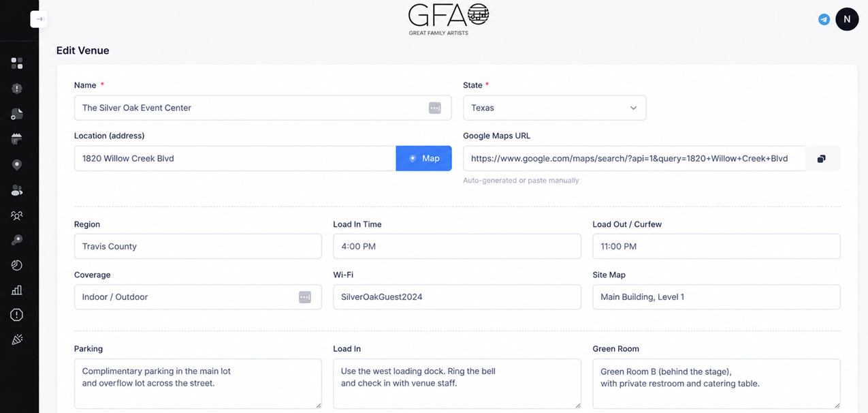Click the blue Map button
Viewport: 868px width, 413px height.
tap(423, 158)
